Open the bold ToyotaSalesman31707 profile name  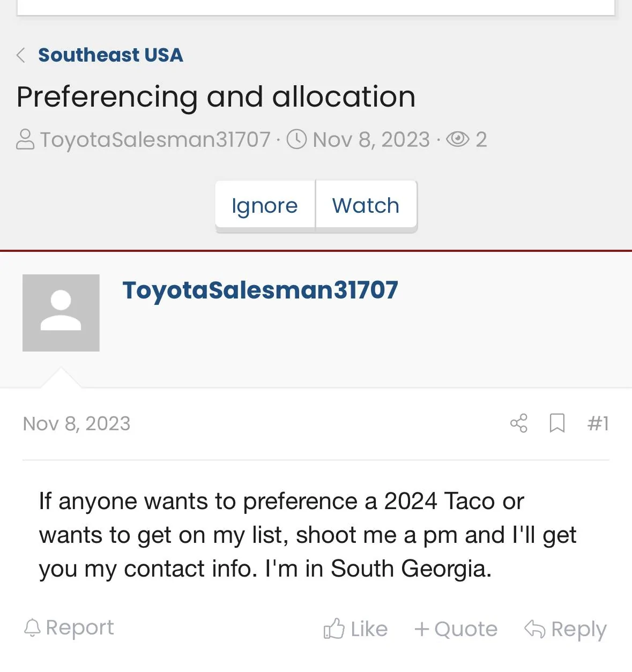coord(260,290)
